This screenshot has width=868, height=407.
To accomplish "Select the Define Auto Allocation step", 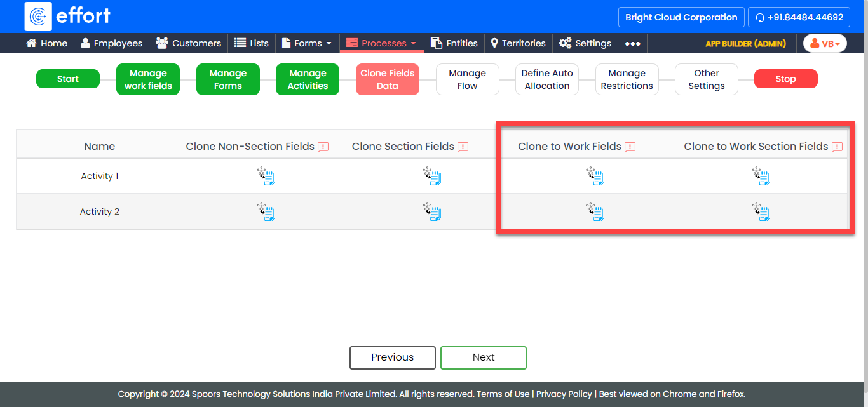I will [x=547, y=79].
